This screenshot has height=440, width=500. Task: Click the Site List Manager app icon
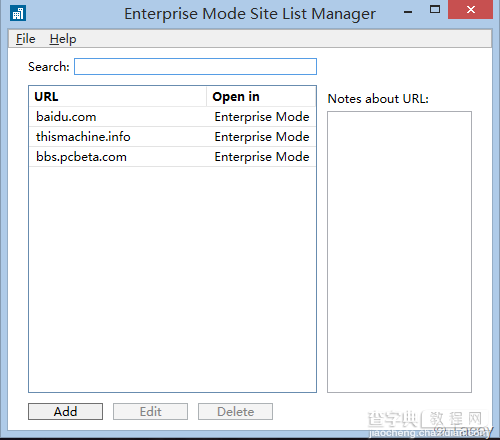tap(18, 13)
